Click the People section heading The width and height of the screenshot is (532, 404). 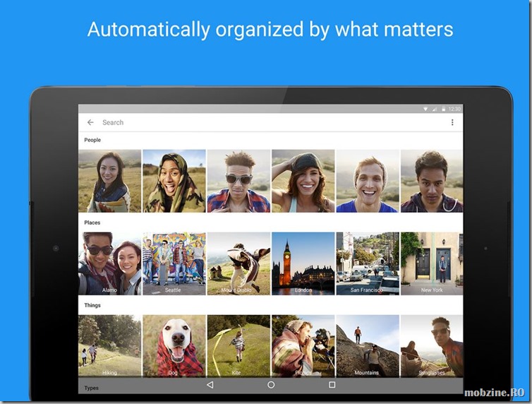[x=92, y=140]
